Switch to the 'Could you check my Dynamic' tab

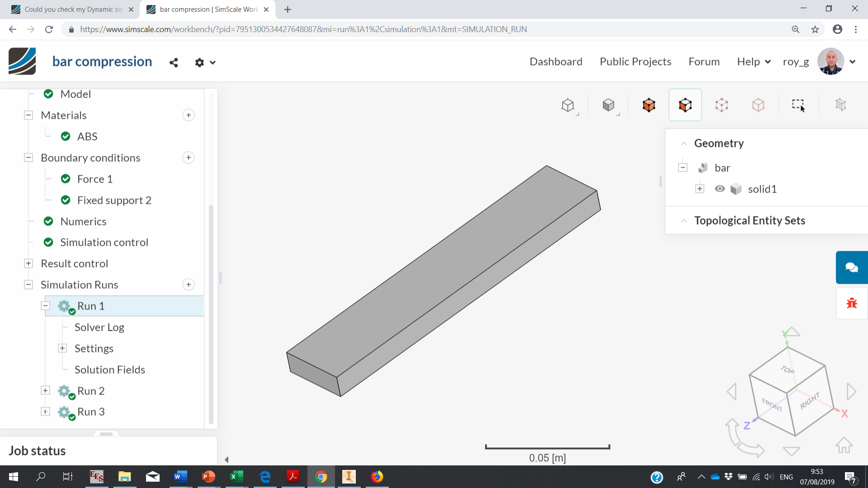(72, 9)
